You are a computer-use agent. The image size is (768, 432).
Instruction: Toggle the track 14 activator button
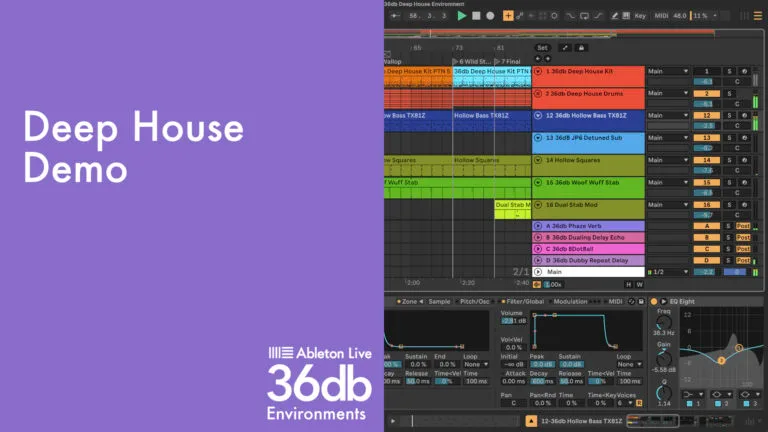pyautogui.click(x=706, y=160)
